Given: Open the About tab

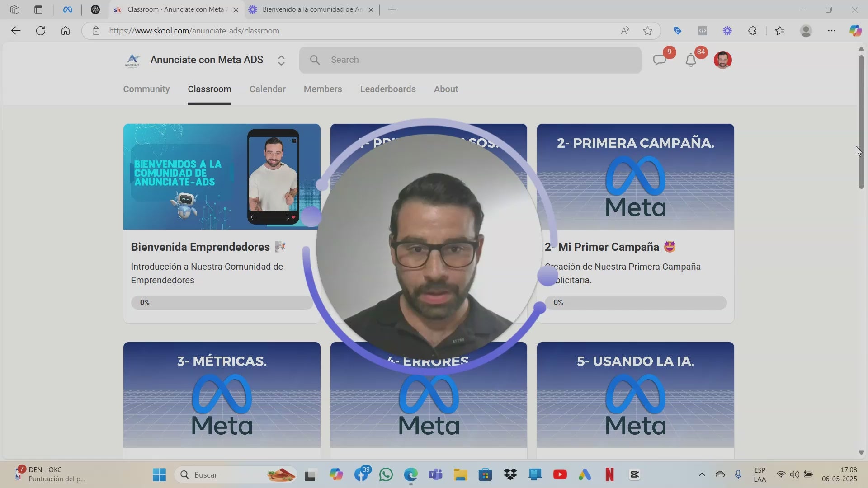Looking at the screenshot, I should pos(446,89).
